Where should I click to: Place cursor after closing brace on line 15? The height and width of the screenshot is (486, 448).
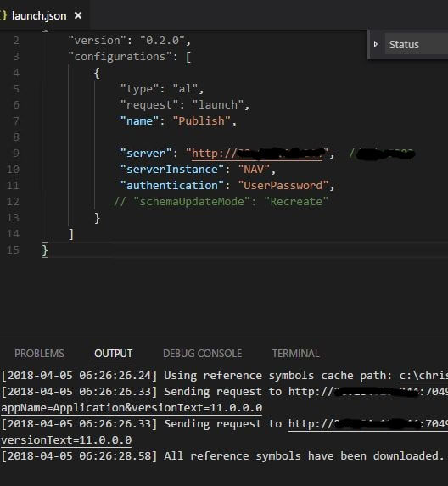pyautogui.click(x=48, y=250)
